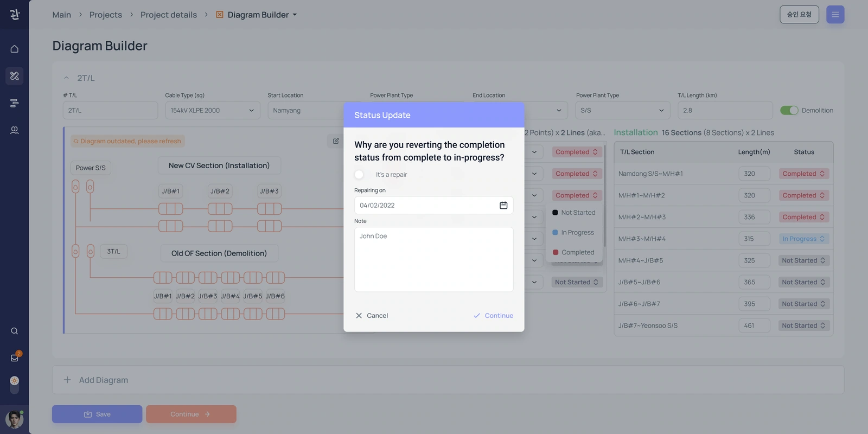Click the # T/L input field

pos(111,110)
